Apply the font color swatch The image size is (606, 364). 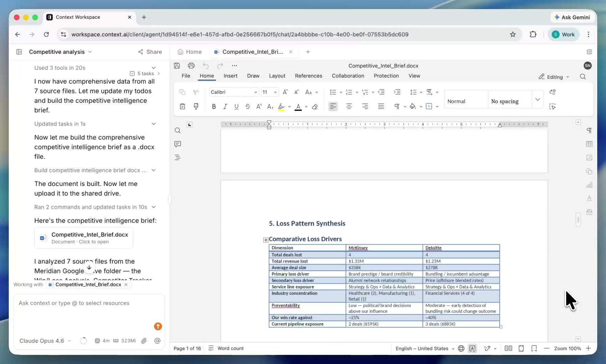[x=298, y=107]
